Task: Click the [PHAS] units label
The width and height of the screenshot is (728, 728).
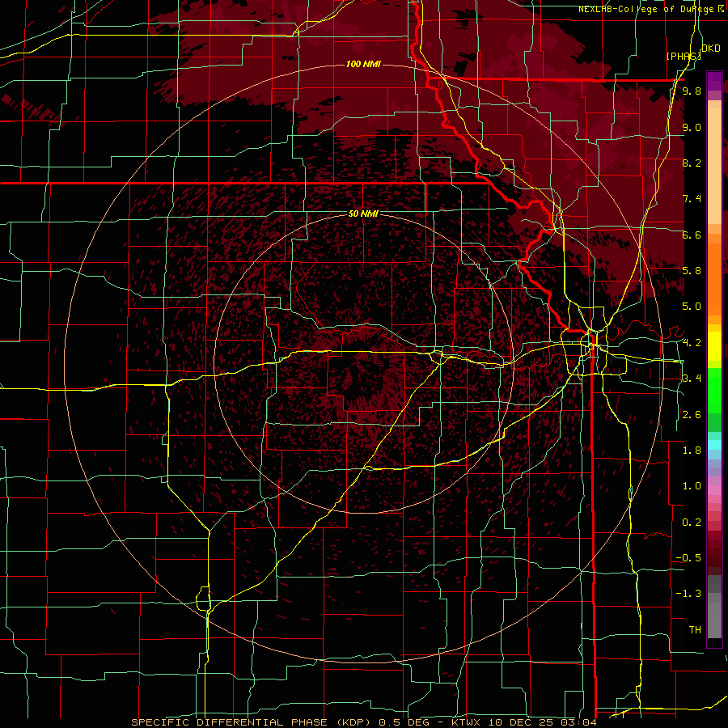Action: point(684,56)
